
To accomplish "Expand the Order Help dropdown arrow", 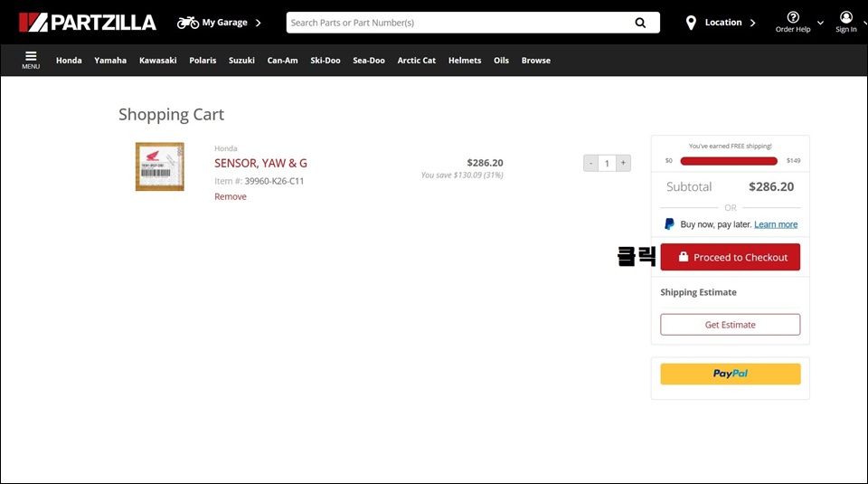I will click(x=820, y=23).
